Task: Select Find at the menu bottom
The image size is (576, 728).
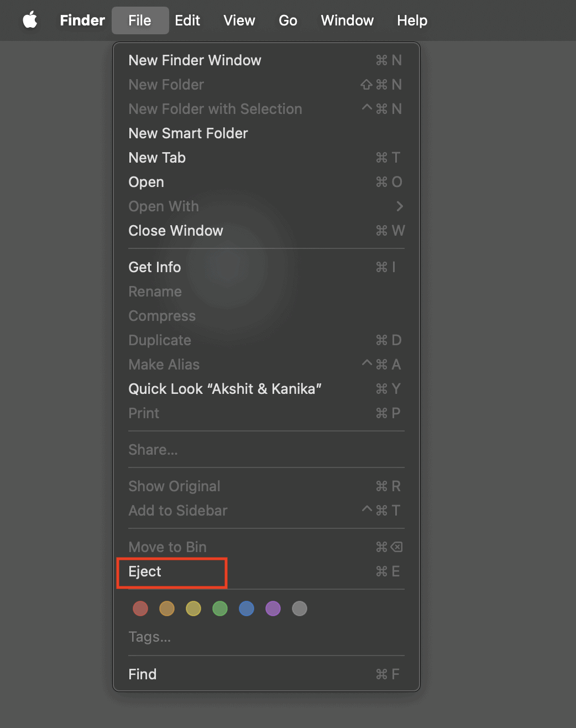Action: [143, 674]
